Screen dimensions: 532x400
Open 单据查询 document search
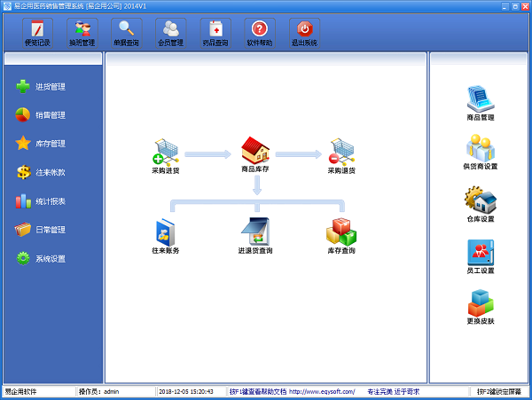pos(126,33)
